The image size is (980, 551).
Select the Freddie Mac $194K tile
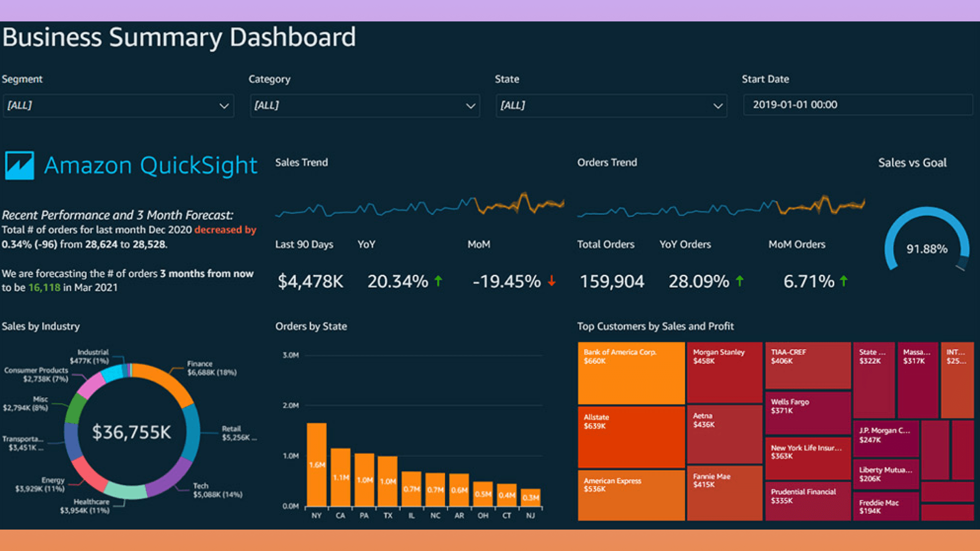(x=886, y=506)
